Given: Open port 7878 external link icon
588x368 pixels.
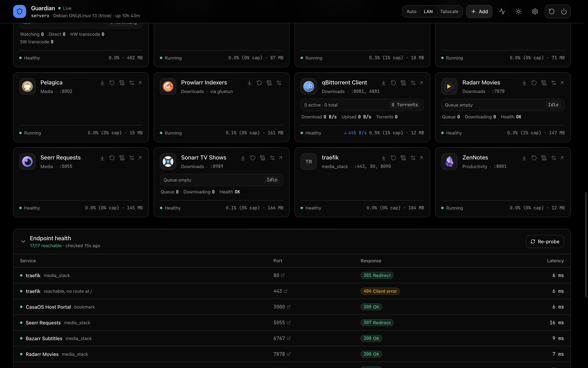Looking at the screenshot, I should [x=289, y=354].
